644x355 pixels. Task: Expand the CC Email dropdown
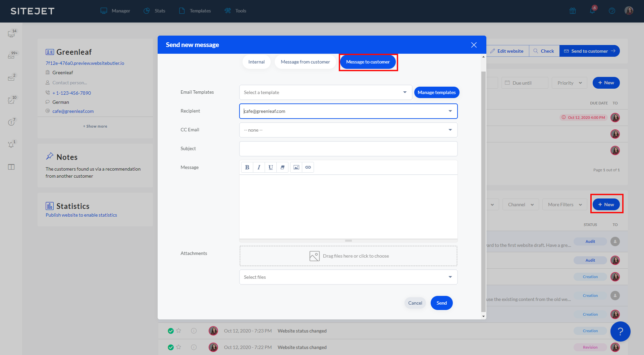coord(348,130)
